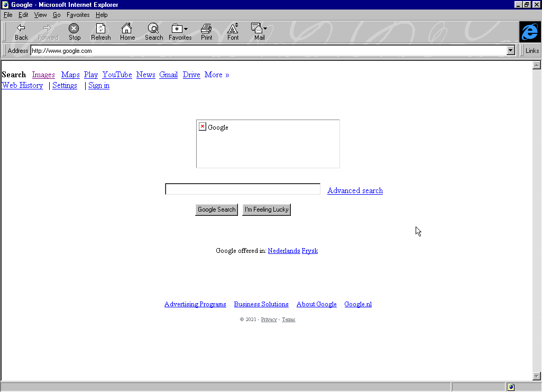Open the Edit menu
The width and height of the screenshot is (542, 392).
coord(23,15)
